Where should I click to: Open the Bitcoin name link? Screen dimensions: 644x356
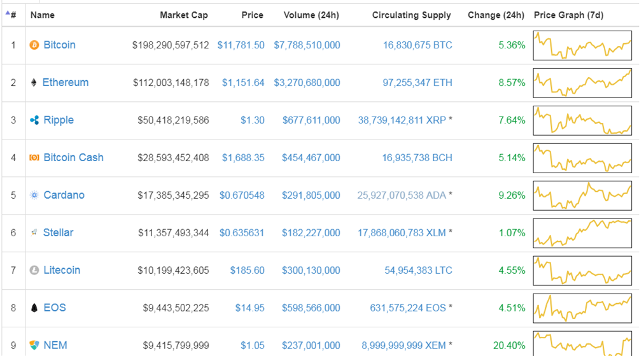coord(60,45)
